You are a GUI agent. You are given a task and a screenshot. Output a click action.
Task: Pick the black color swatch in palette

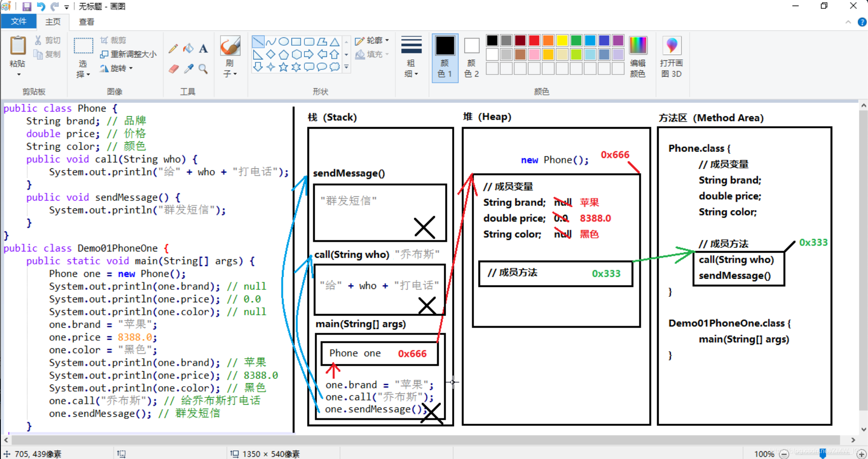click(492, 40)
